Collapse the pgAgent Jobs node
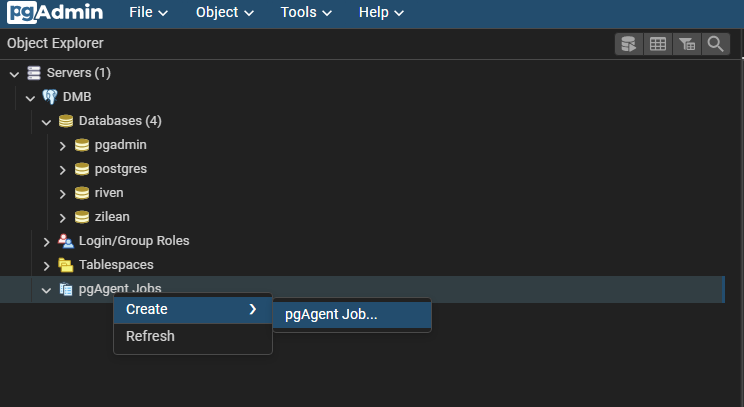The height and width of the screenshot is (407, 744). [x=46, y=290]
